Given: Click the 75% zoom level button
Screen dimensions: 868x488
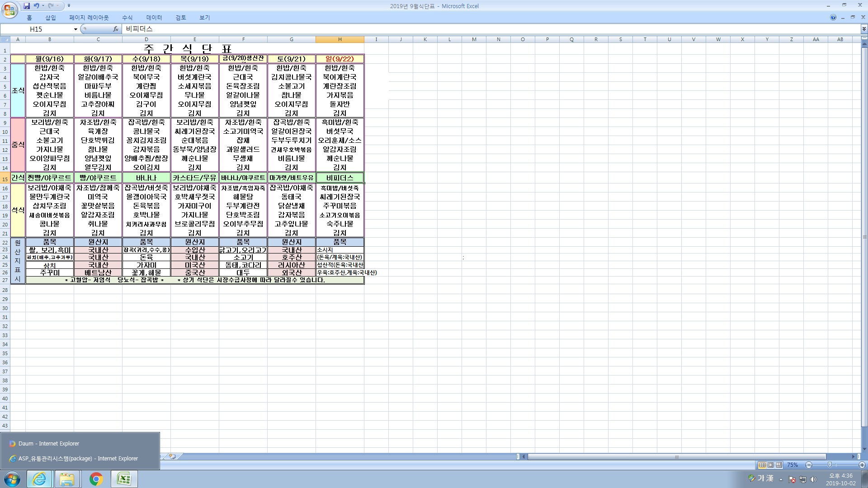Looking at the screenshot, I should point(792,465).
